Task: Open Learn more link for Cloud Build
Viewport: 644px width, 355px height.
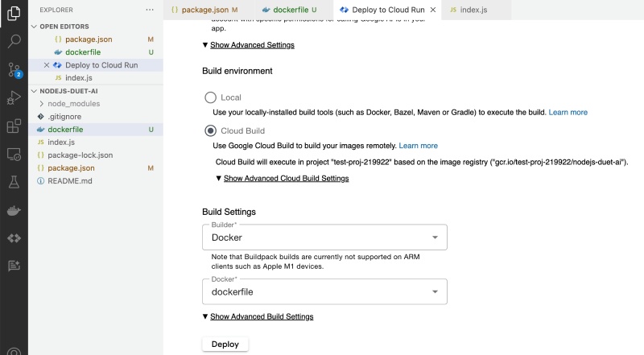Action: point(418,146)
